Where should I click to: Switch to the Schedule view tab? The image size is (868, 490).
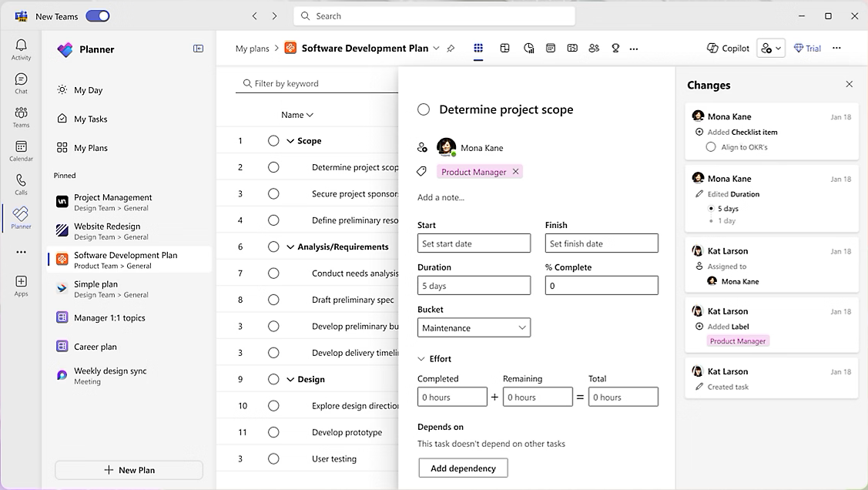pyautogui.click(x=550, y=49)
